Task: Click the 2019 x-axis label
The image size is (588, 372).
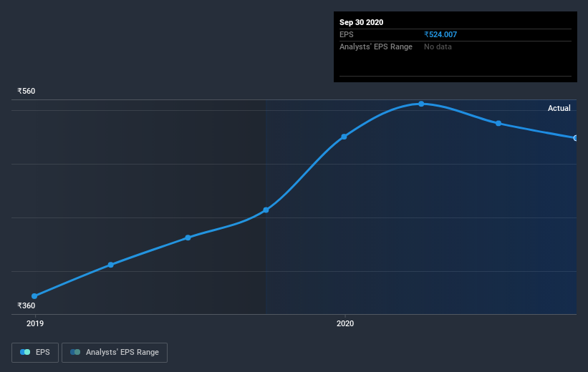Action: click(x=35, y=323)
